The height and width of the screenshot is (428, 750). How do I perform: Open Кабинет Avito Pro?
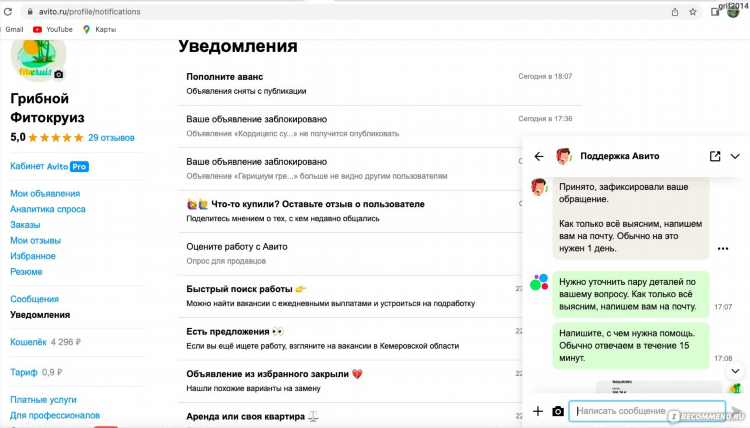pos(49,166)
